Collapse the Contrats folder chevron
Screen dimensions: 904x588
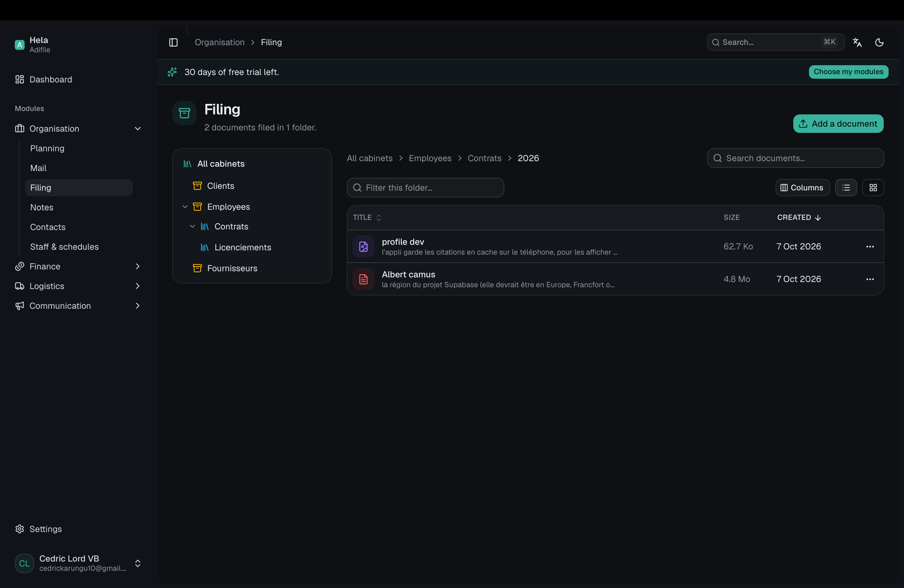coord(192,226)
